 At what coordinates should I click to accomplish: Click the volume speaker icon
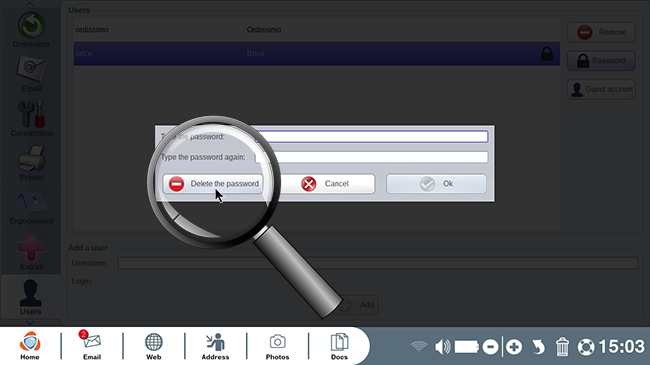(x=443, y=347)
